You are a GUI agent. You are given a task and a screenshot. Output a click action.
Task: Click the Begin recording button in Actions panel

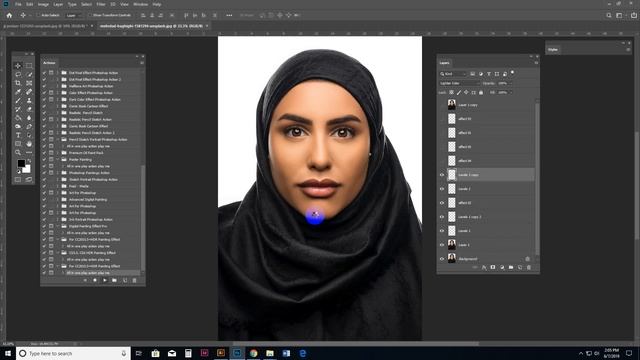(x=95, y=280)
